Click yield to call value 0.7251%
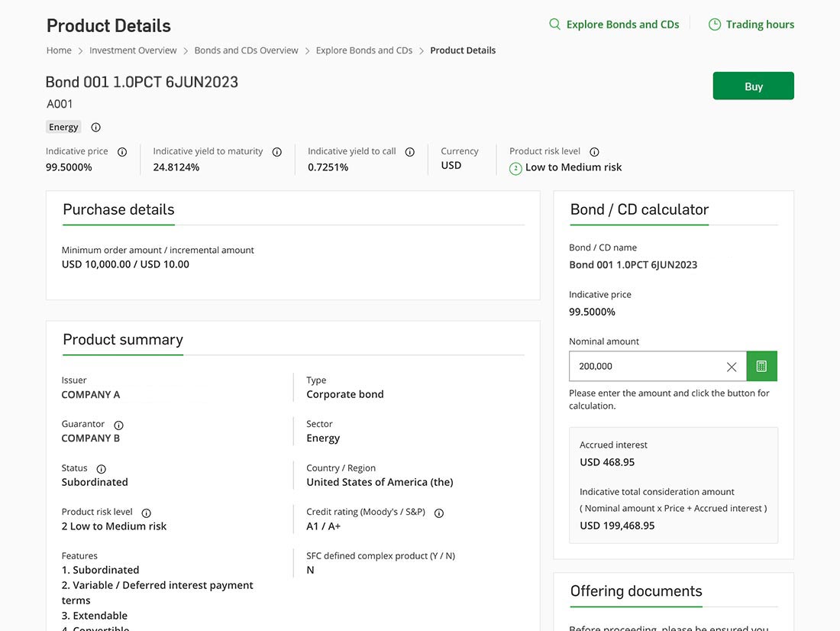840x631 pixels. [328, 167]
